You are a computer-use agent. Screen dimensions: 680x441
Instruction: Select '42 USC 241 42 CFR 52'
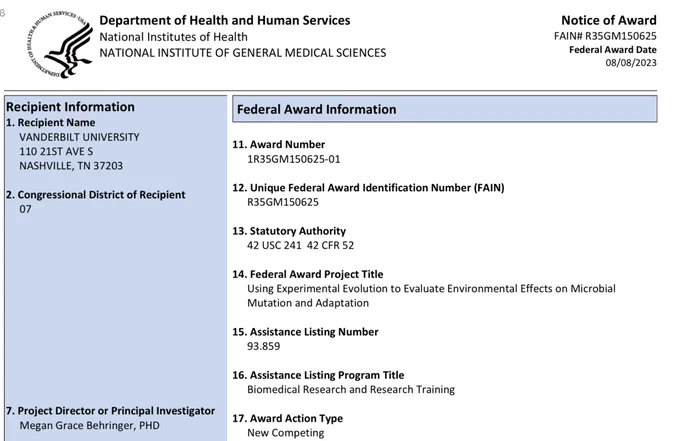(x=301, y=245)
